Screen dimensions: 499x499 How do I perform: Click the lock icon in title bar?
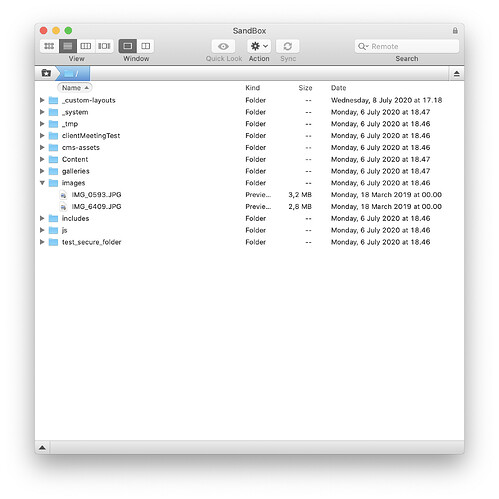[x=455, y=31]
